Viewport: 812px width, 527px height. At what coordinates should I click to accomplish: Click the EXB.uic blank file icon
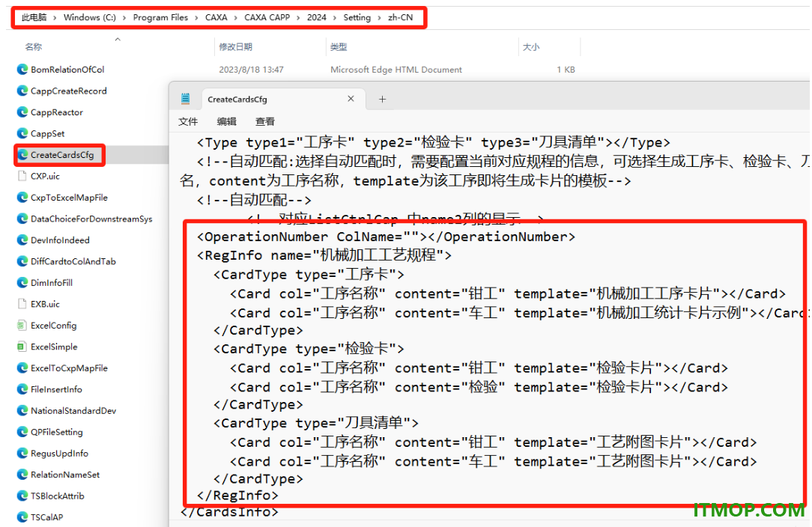22,304
